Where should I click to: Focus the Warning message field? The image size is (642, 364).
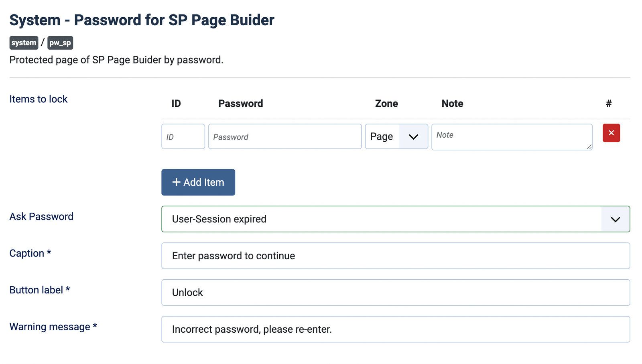395,329
